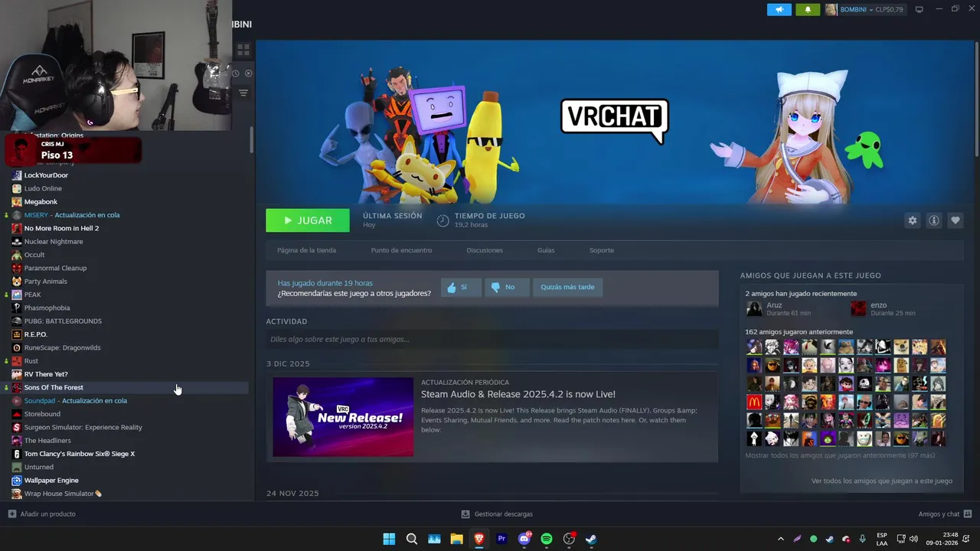Open Steam Audio & Release 2025.4.2 headline

pyautogui.click(x=518, y=394)
